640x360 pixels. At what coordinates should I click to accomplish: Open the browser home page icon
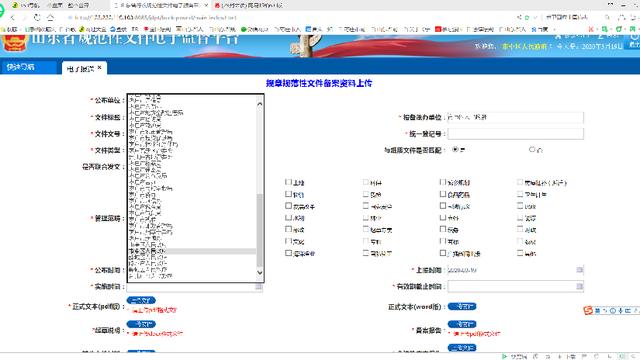[x=50, y=18]
